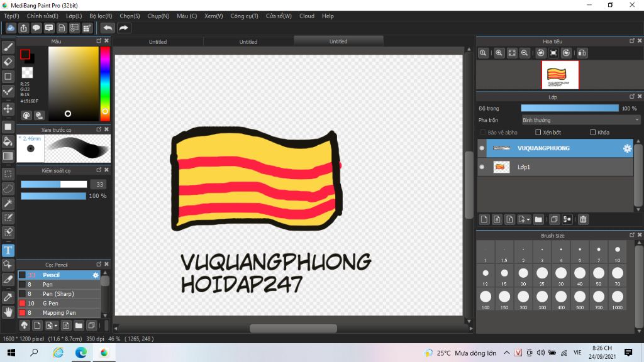This screenshot has width=644, height=362.
Task: Rotate navigator view left
Action: pos(541,53)
